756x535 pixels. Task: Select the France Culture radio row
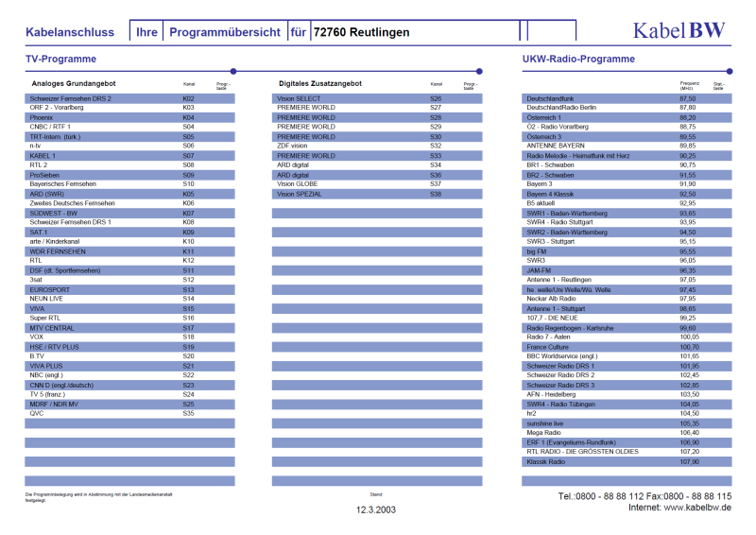[627, 347]
